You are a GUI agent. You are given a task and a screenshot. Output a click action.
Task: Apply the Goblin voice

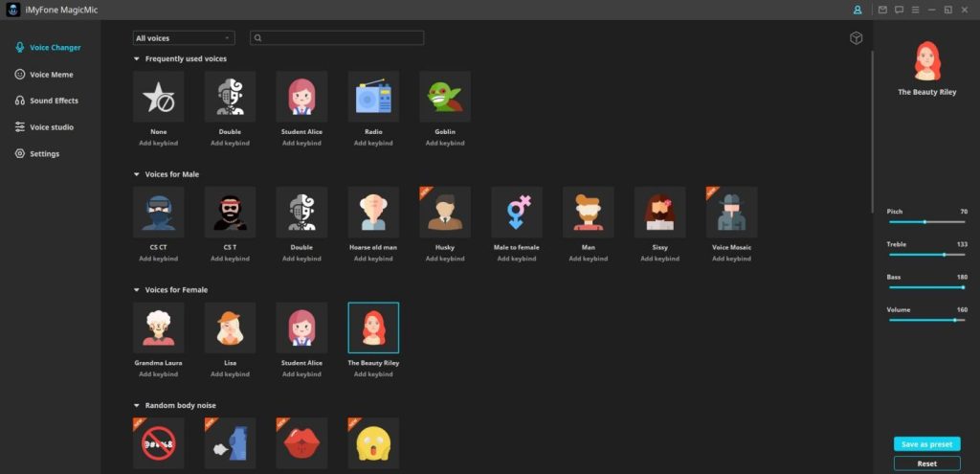click(445, 97)
